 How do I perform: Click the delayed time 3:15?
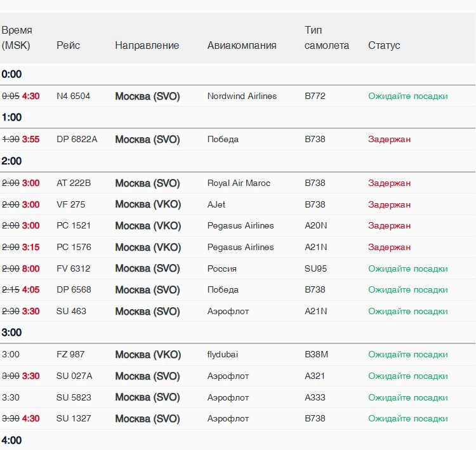coord(30,247)
